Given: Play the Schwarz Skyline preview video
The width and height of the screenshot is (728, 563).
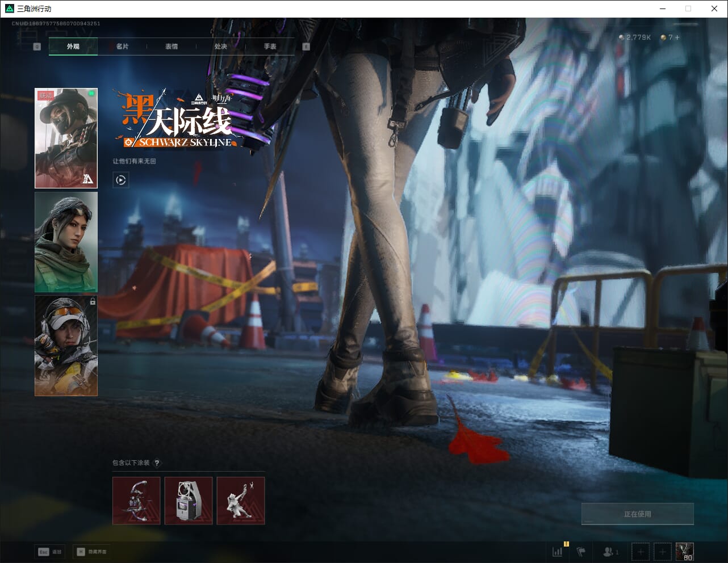Looking at the screenshot, I should pos(120,180).
